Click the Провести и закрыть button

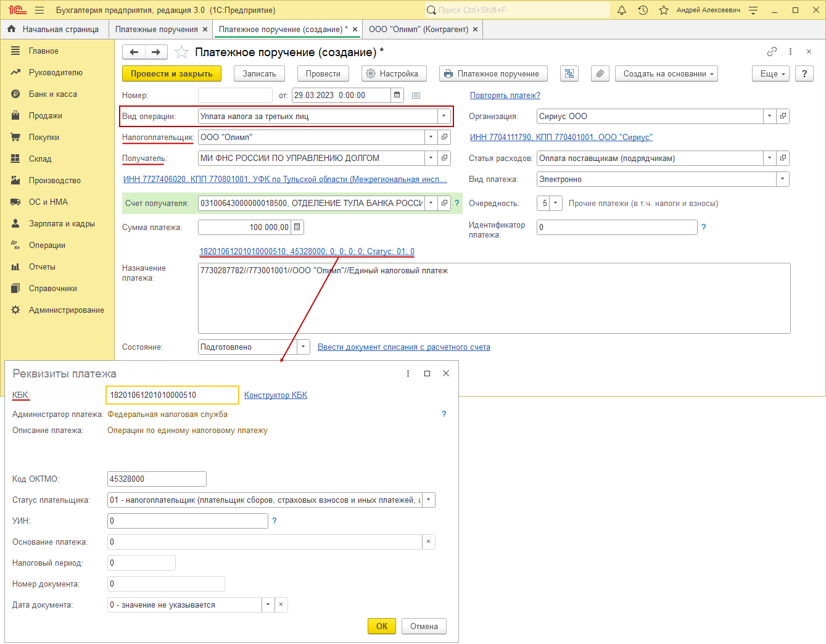pyautogui.click(x=171, y=73)
